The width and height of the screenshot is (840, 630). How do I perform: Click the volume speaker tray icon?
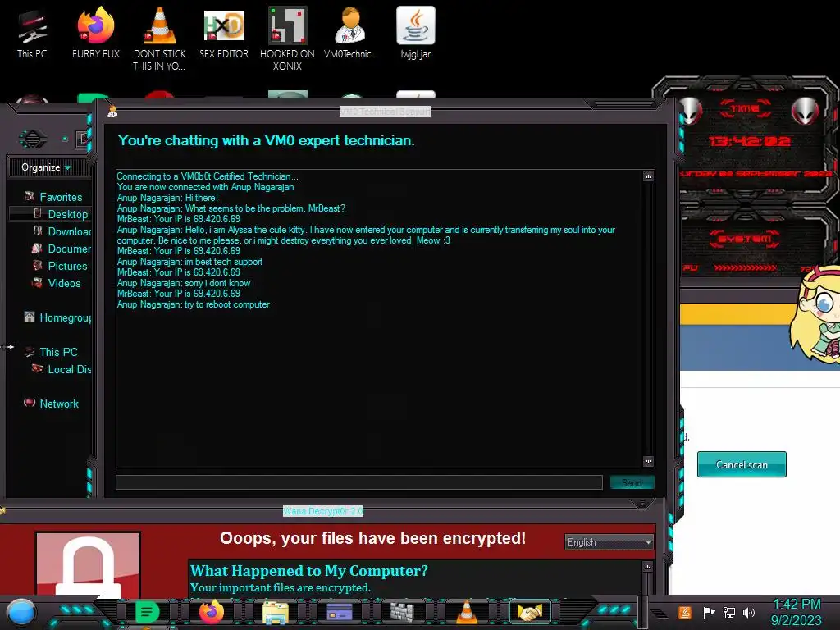point(749,612)
